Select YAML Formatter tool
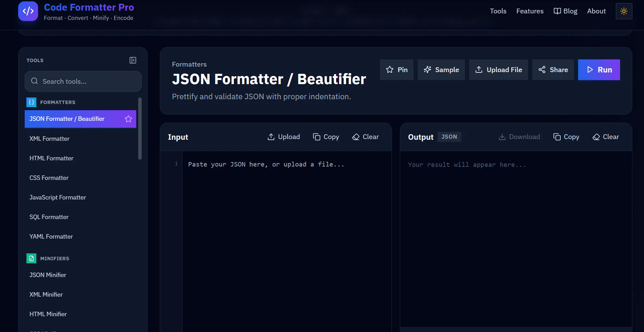644x332 pixels. tap(80, 237)
